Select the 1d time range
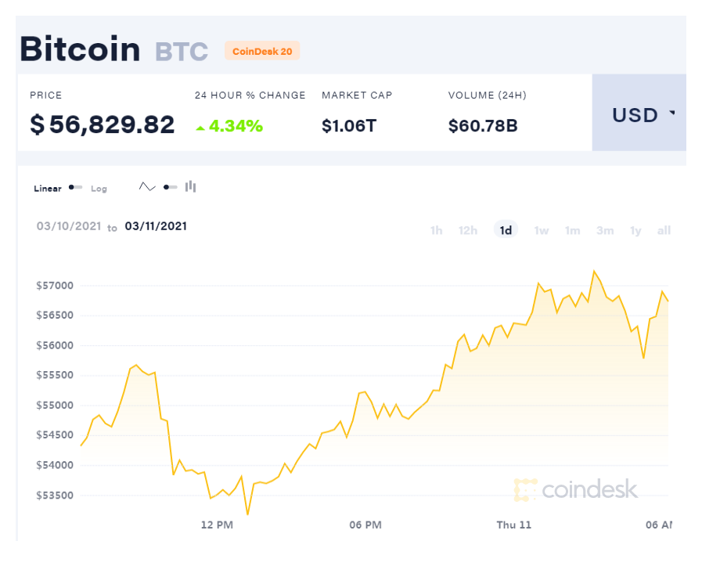 [x=506, y=230]
